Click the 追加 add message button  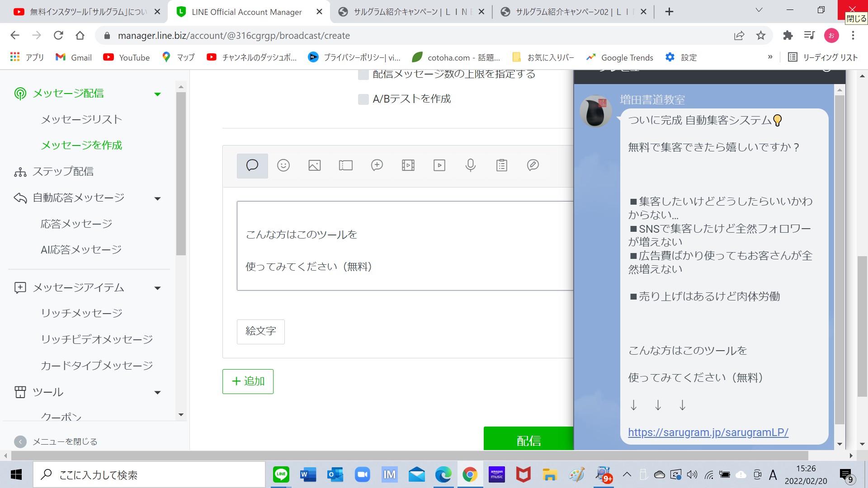(248, 381)
